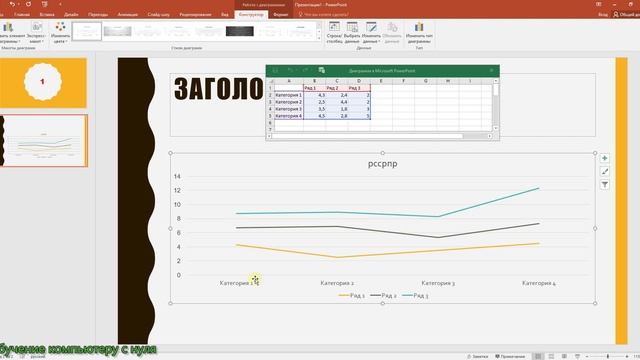Click the chart filters funnel button
This screenshot has height=360, width=640.
coord(605,185)
